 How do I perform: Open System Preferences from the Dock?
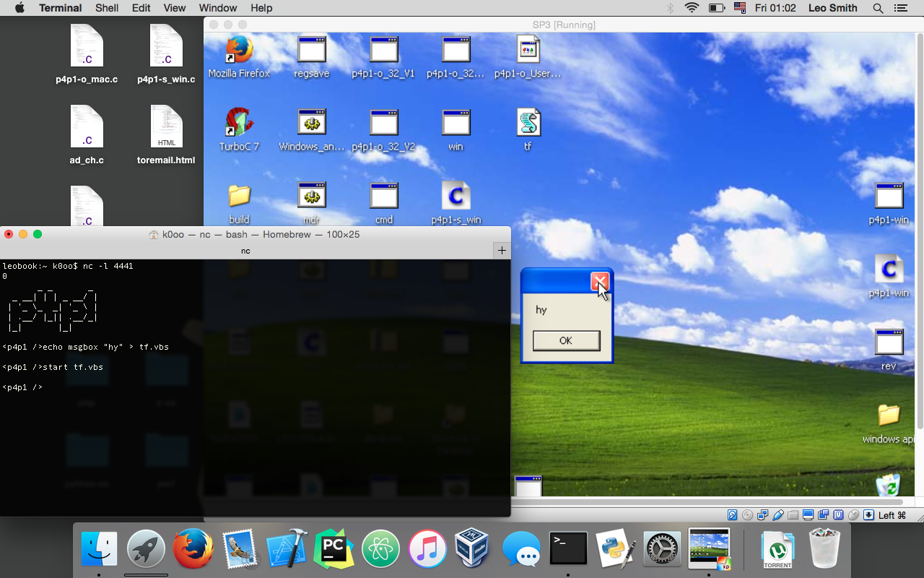pos(662,550)
